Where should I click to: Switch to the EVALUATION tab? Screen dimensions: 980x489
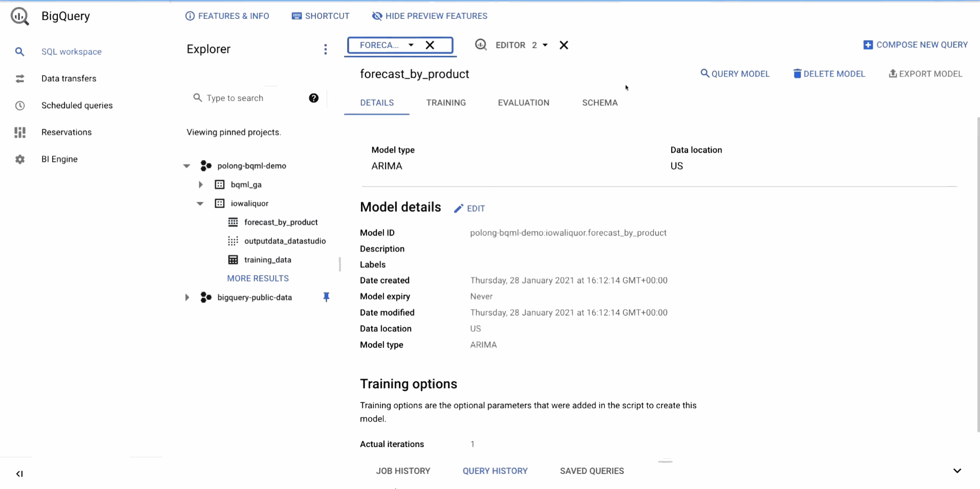click(523, 102)
